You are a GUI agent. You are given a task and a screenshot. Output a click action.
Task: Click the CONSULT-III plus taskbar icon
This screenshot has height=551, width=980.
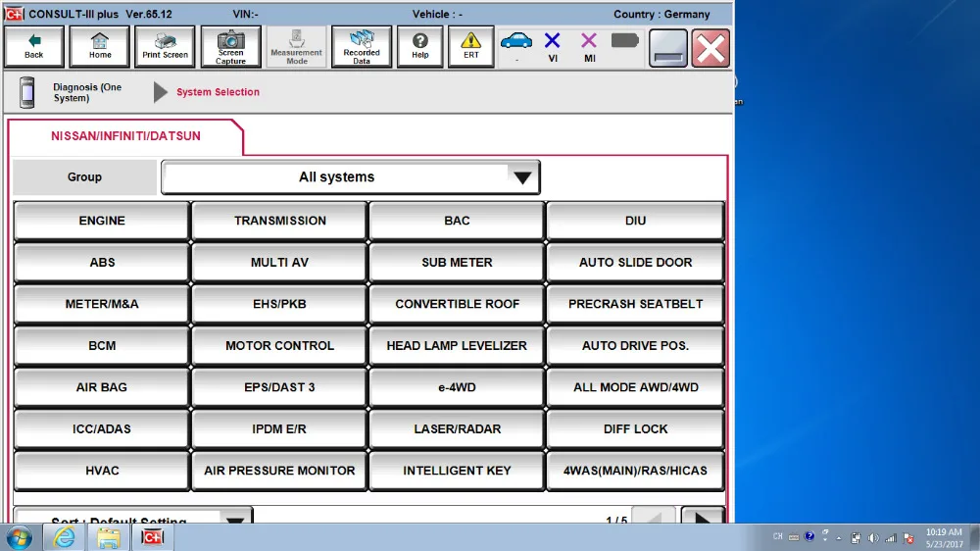[x=152, y=537]
